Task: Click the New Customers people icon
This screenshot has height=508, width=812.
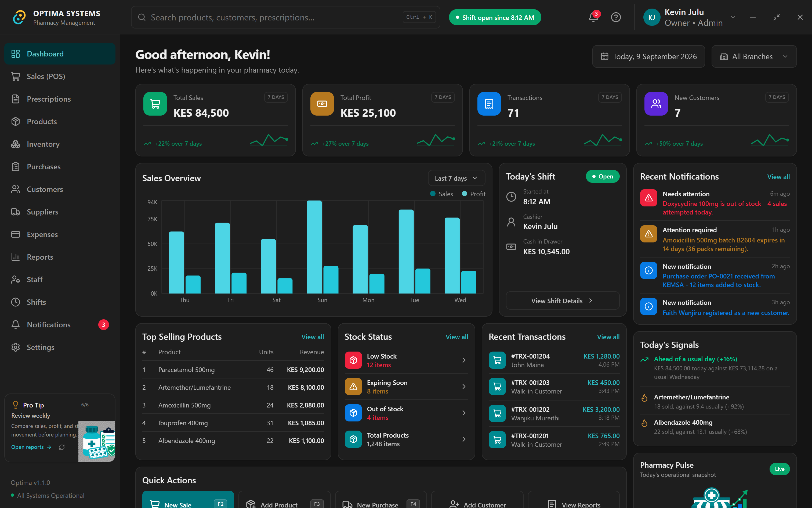Action: tap(656, 104)
